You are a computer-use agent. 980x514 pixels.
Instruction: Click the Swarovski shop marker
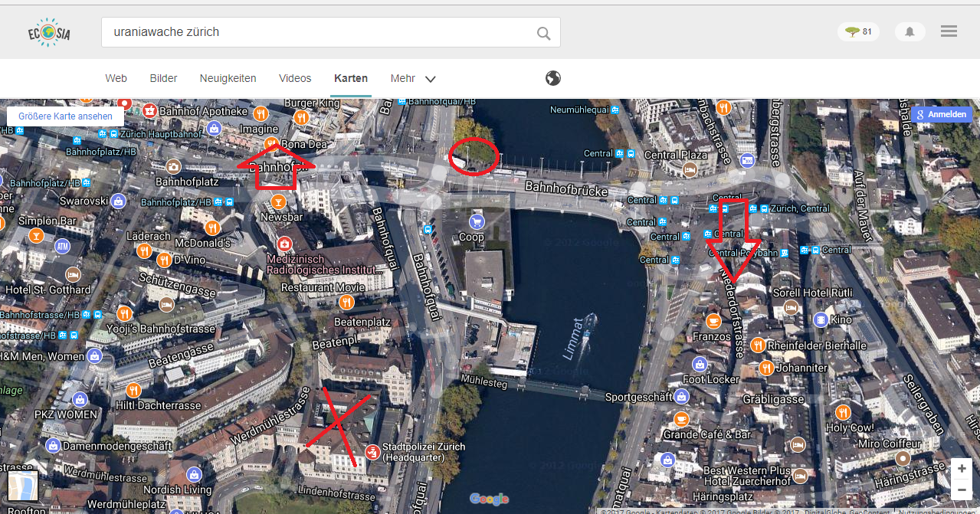click(x=118, y=201)
